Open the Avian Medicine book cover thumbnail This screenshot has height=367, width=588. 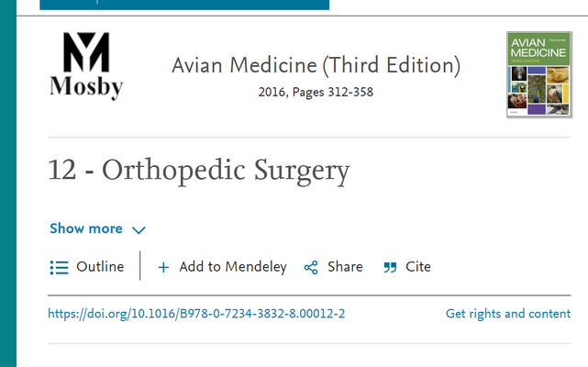(x=538, y=74)
